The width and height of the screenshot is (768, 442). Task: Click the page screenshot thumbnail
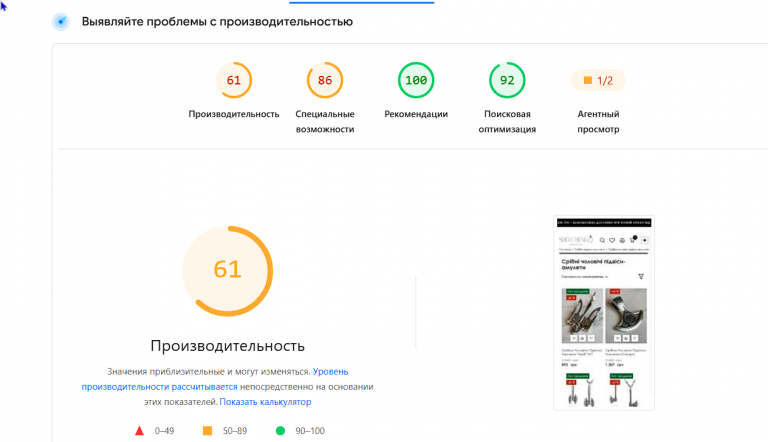click(604, 313)
